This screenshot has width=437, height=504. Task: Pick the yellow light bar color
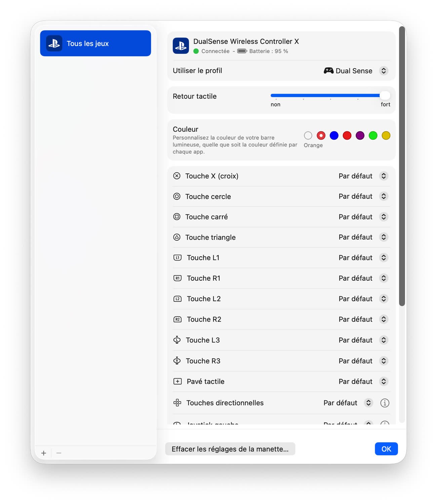click(x=386, y=135)
